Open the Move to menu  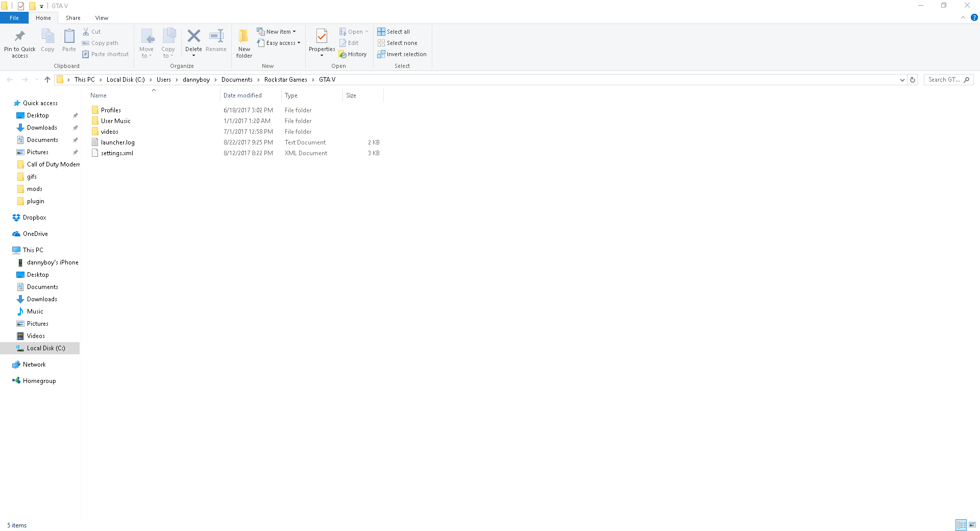click(x=146, y=43)
